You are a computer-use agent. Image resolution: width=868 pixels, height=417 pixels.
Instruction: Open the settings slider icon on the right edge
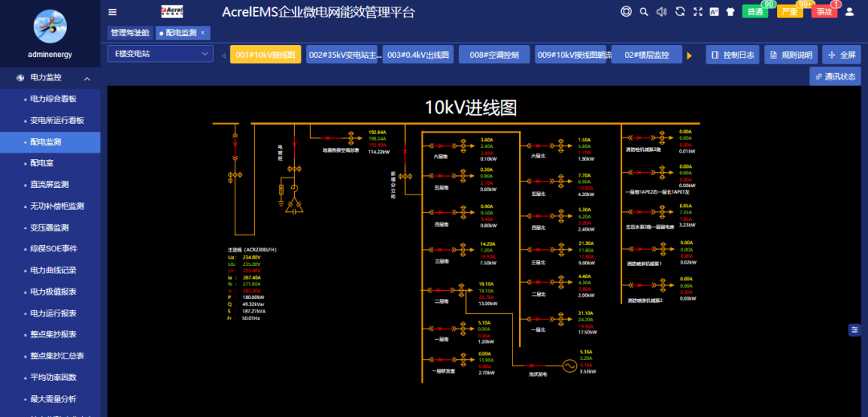(x=854, y=329)
